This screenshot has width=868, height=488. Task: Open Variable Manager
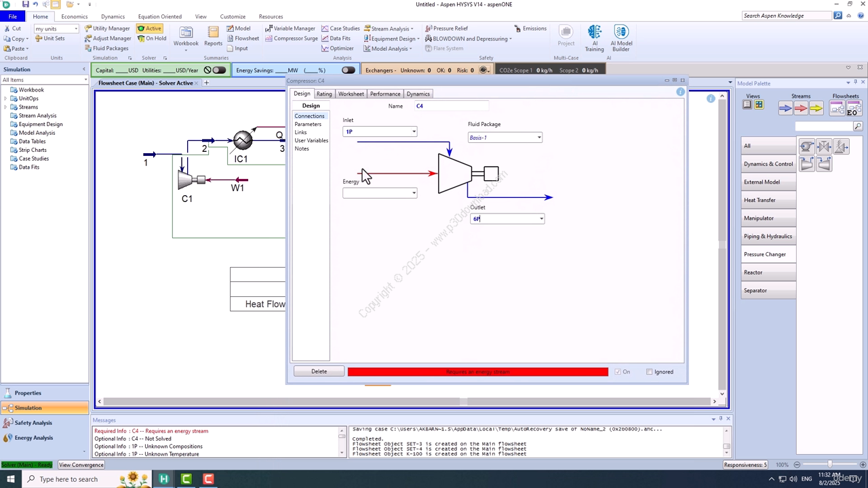[x=290, y=28]
